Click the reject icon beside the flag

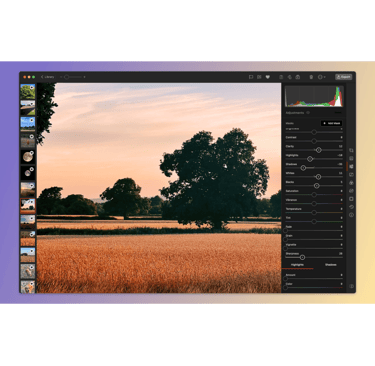(259, 77)
